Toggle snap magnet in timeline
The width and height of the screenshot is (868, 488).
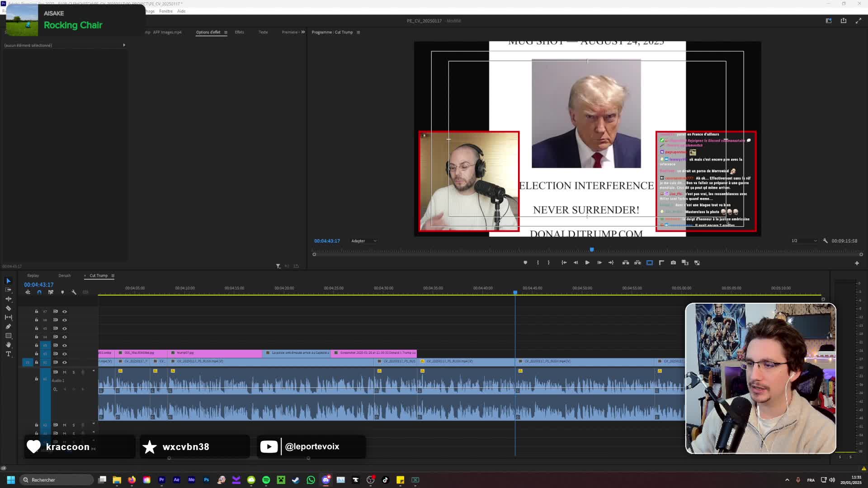click(39, 292)
